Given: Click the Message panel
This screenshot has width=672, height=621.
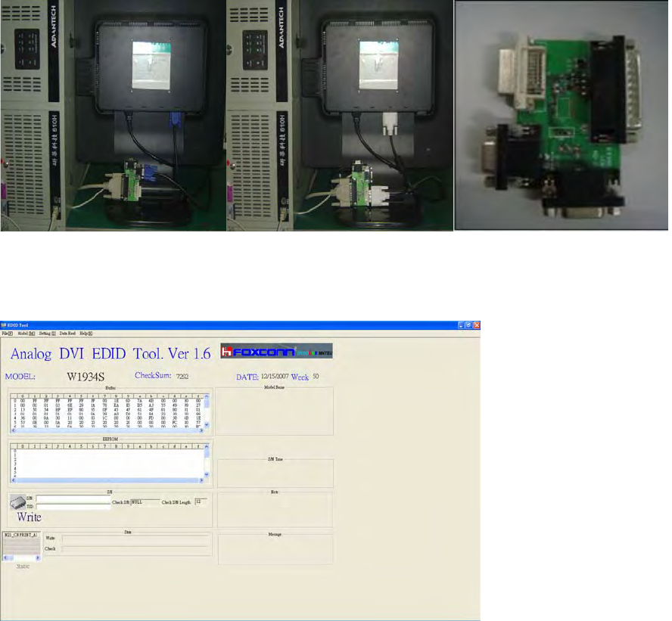Looking at the screenshot, I should 275,549.
